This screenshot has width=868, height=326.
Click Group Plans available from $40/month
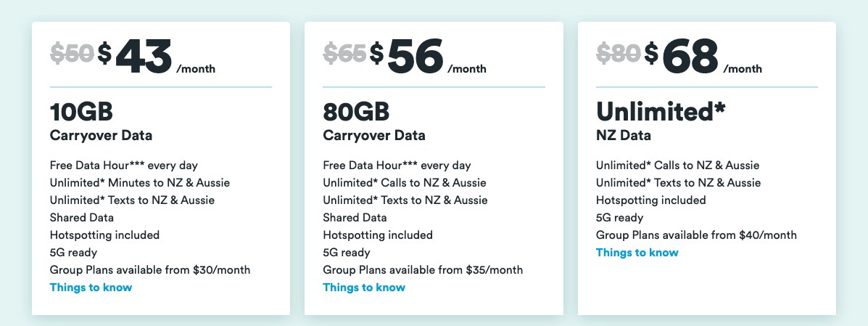click(x=696, y=235)
